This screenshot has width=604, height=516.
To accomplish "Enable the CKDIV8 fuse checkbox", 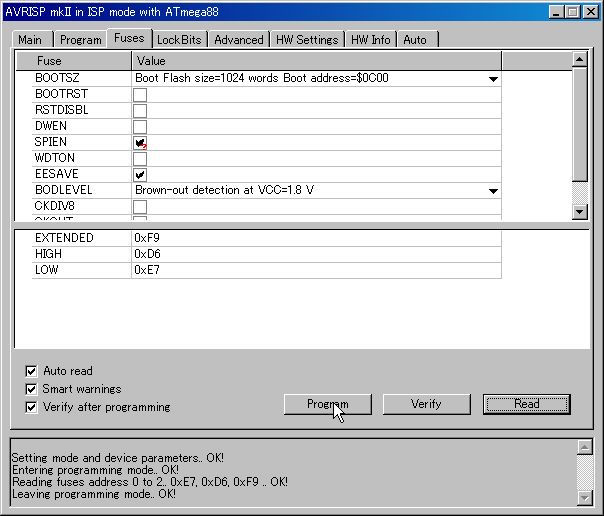I will tap(140, 207).
